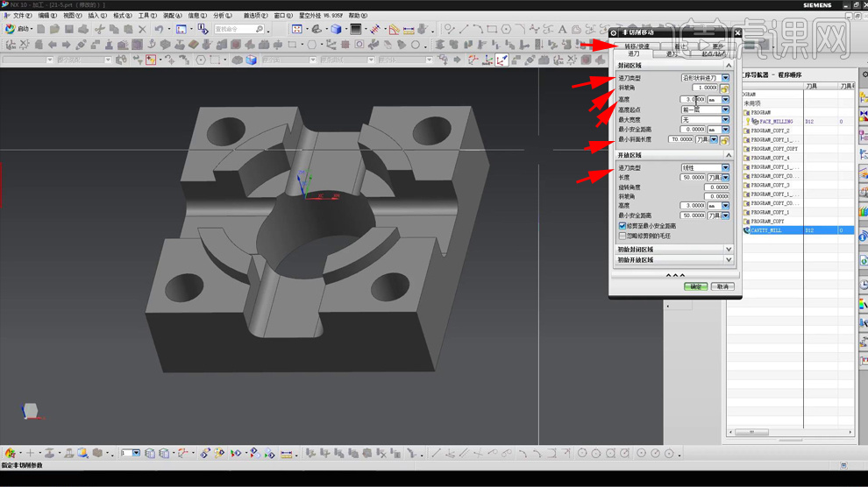Open the 视图 menu

[x=72, y=16]
